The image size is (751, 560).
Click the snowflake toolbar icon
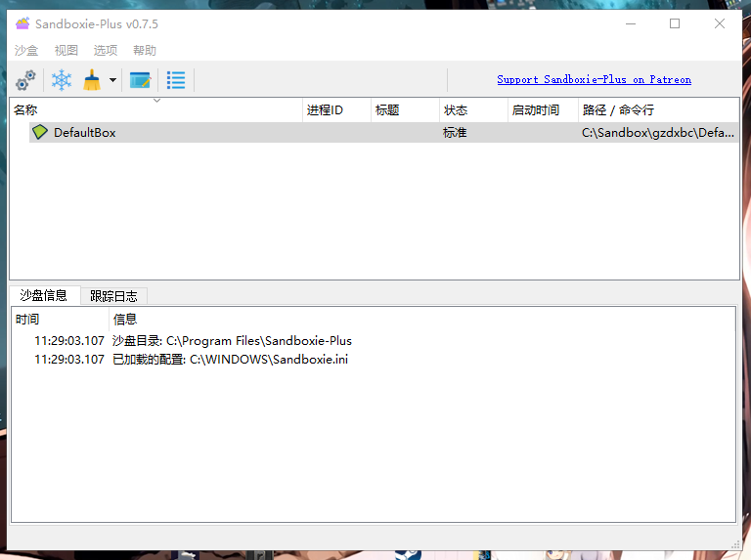pyautogui.click(x=62, y=80)
